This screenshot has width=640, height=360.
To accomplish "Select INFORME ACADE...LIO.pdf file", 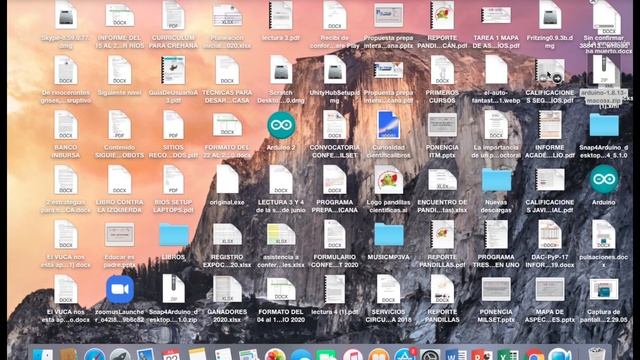I will tap(550, 125).
